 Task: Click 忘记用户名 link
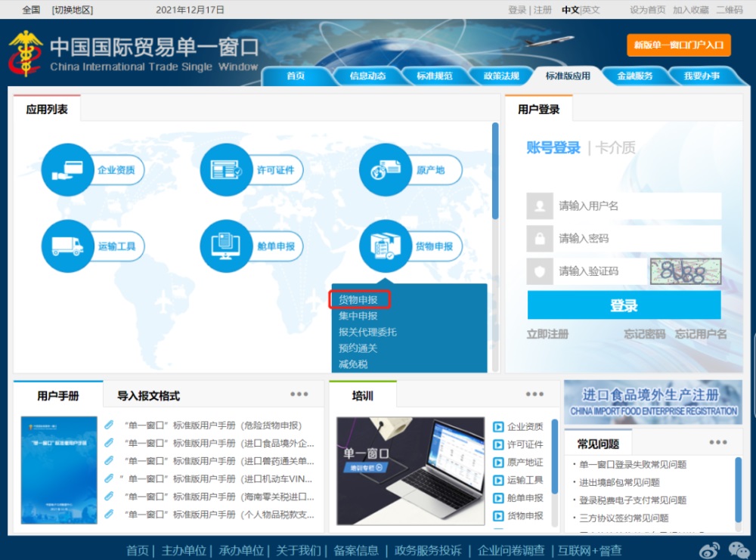[x=701, y=334]
